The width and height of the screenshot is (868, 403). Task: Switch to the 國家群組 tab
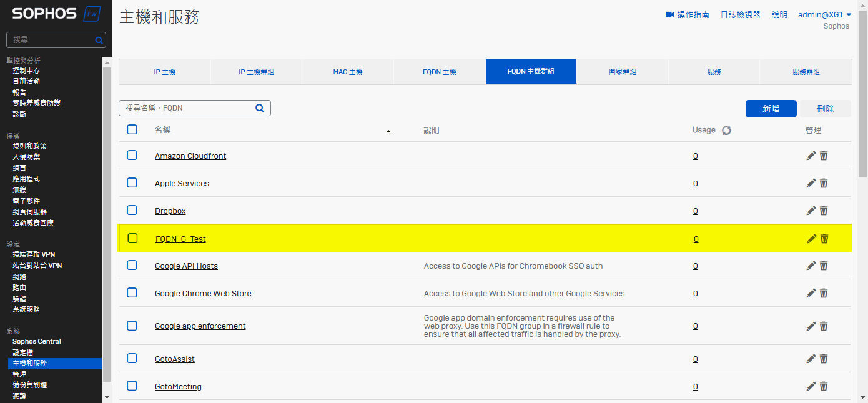(x=623, y=72)
